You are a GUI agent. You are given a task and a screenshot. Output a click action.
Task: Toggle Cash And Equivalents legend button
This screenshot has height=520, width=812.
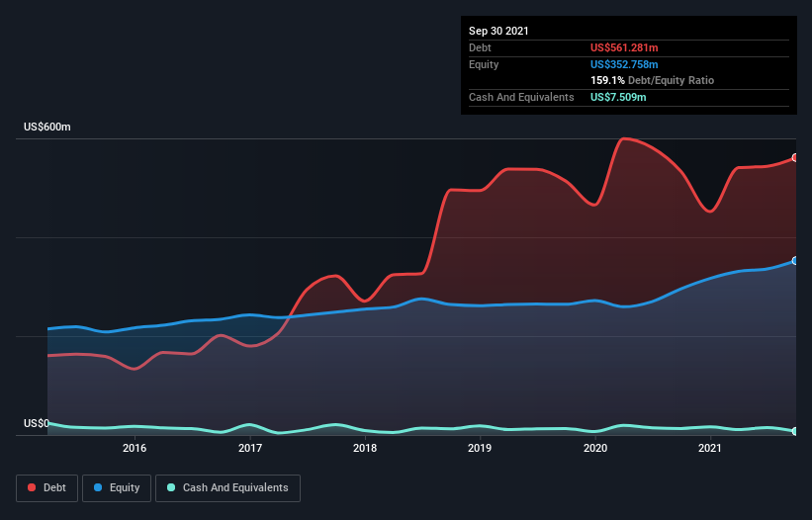point(227,488)
